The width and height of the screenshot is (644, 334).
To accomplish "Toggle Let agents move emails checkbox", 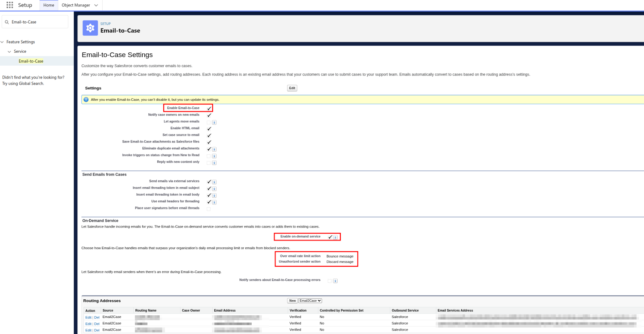I will (209, 122).
